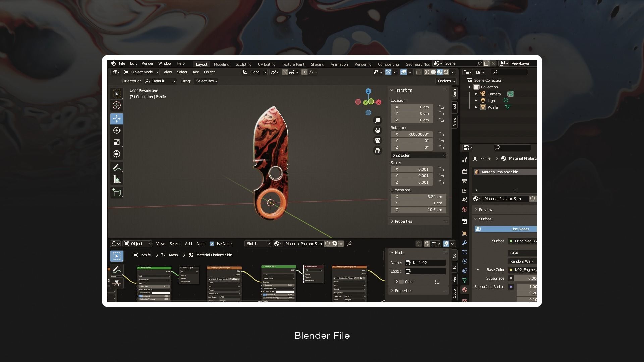This screenshot has width=644, height=362.
Task: Open the Render menu
Action: (147, 63)
